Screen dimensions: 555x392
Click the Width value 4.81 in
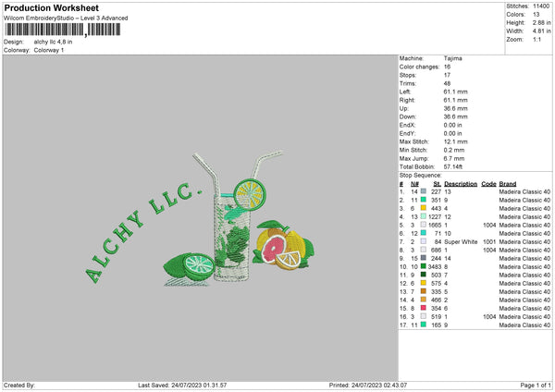pos(542,31)
